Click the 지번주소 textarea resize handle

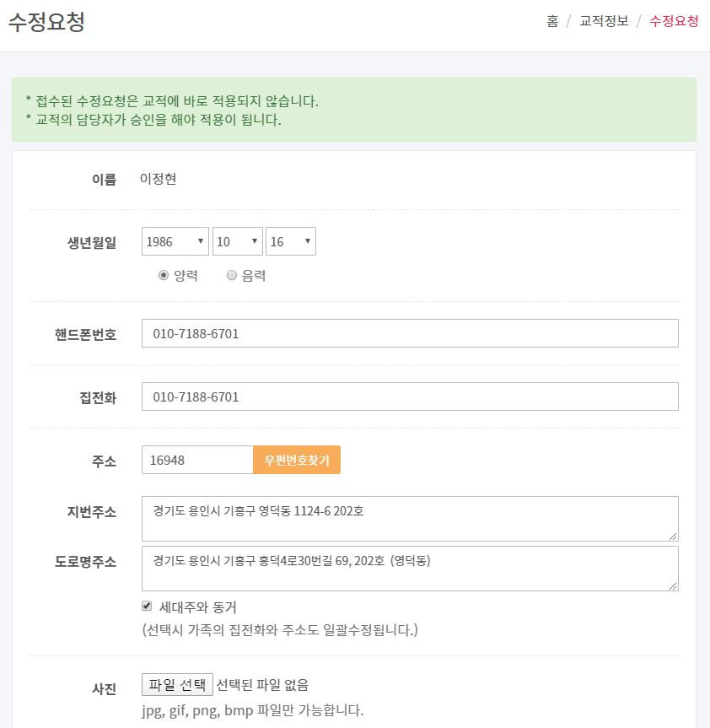(674, 537)
